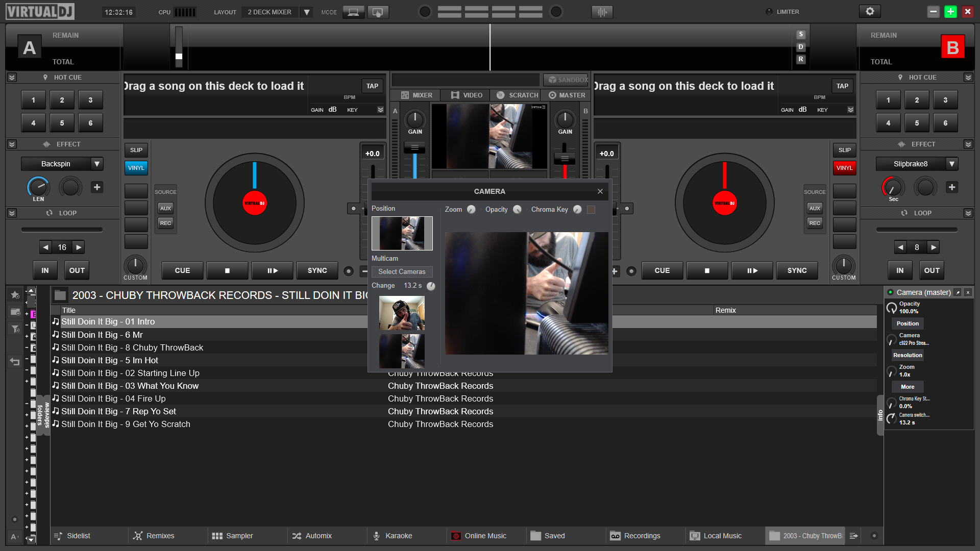Toggle SLIP mode on Deck B
The width and height of the screenshot is (980, 551).
coord(845,150)
